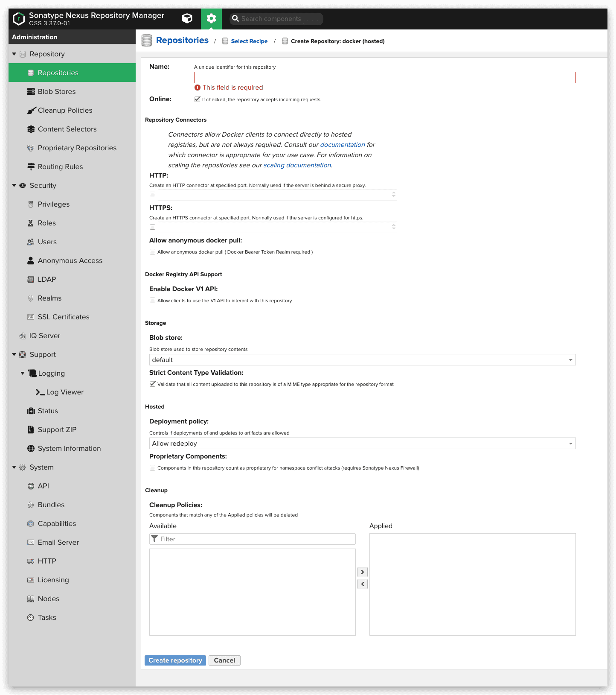This screenshot has height=695, width=616.
Task: Click the HTTPS port spinner arrows
Action: (x=393, y=227)
